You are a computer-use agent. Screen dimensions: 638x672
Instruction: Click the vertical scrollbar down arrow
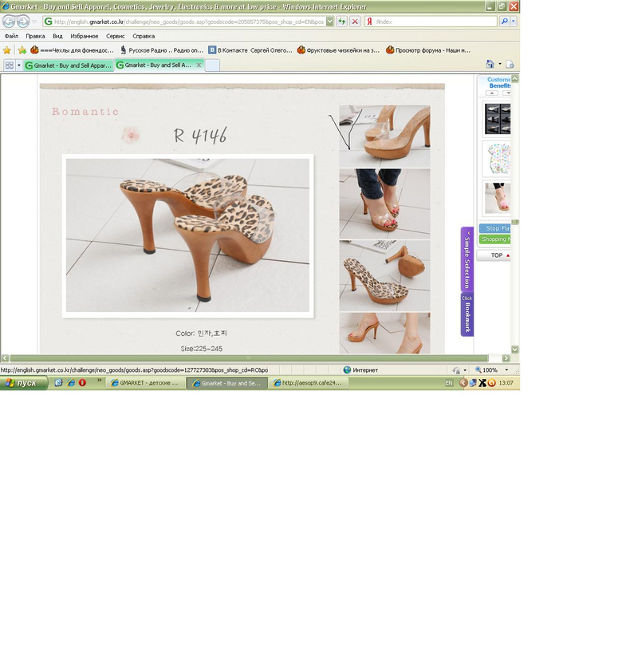[x=515, y=350]
